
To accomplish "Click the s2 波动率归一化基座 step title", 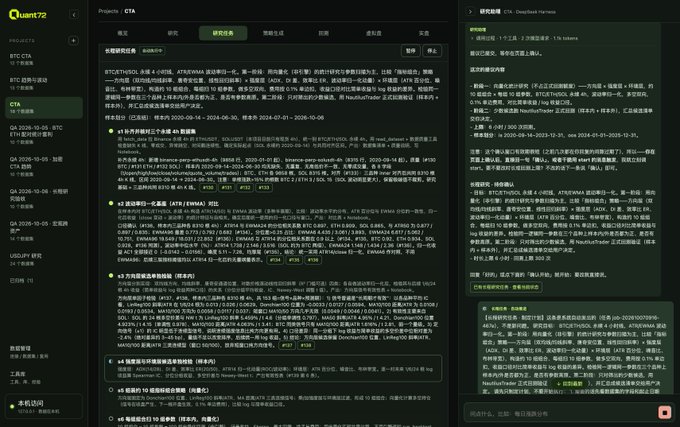I will pos(168,204).
